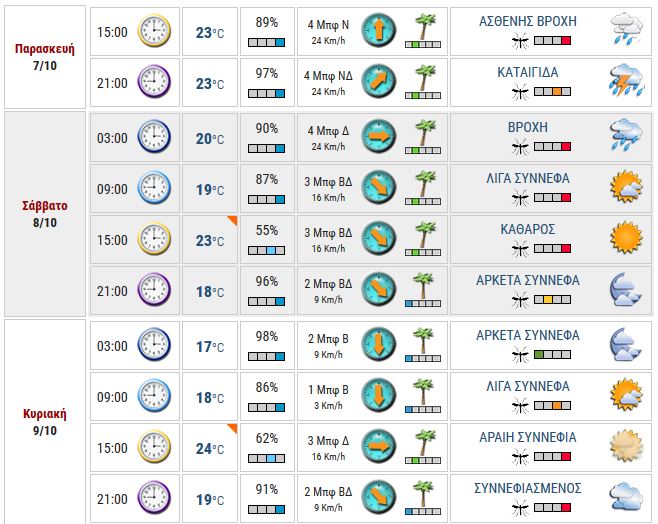Click the north wind compass in the Παρασκευή 15:00 row
Screen dimensions: 658x524
[378, 30]
